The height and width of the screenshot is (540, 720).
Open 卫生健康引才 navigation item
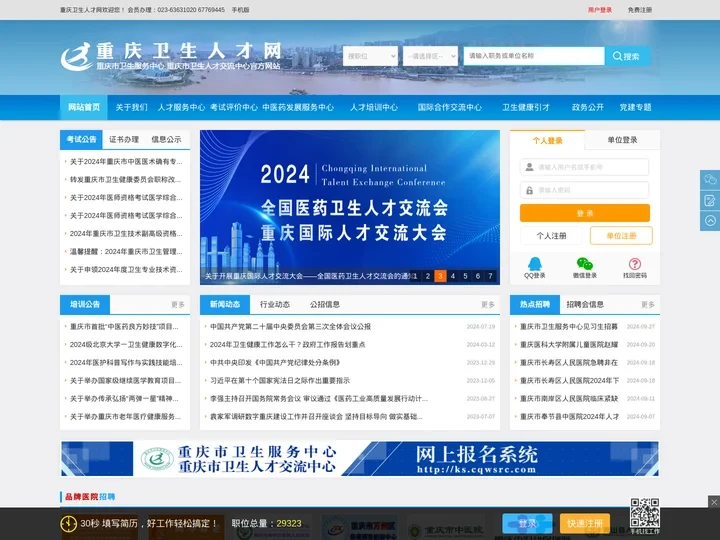(526, 107)
